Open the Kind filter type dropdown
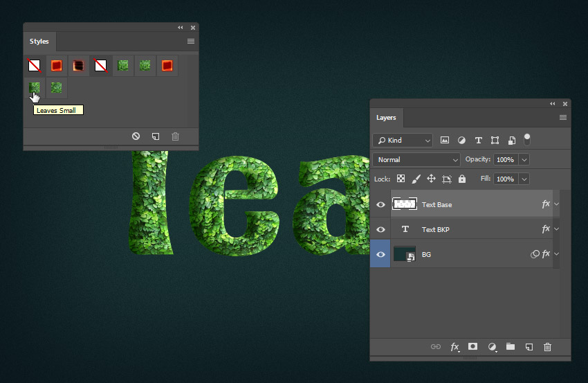Image resolution: width=588 pixels, height=383 pixels. [403, 141]
